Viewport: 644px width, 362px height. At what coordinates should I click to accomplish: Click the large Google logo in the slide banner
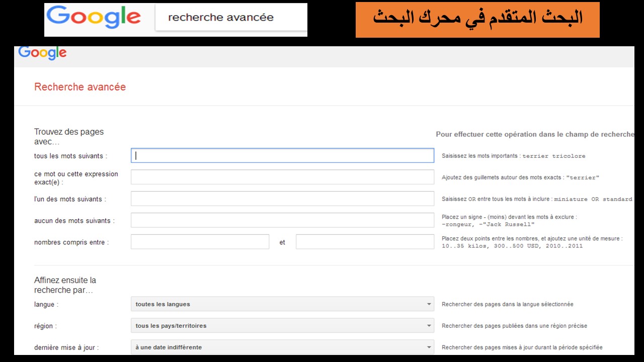click(94, 18)
